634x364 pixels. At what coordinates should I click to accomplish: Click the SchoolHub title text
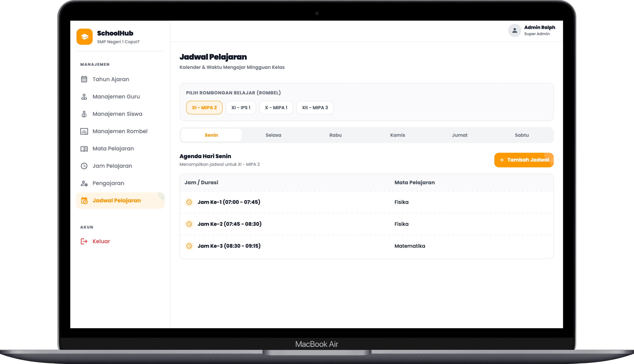115,33
